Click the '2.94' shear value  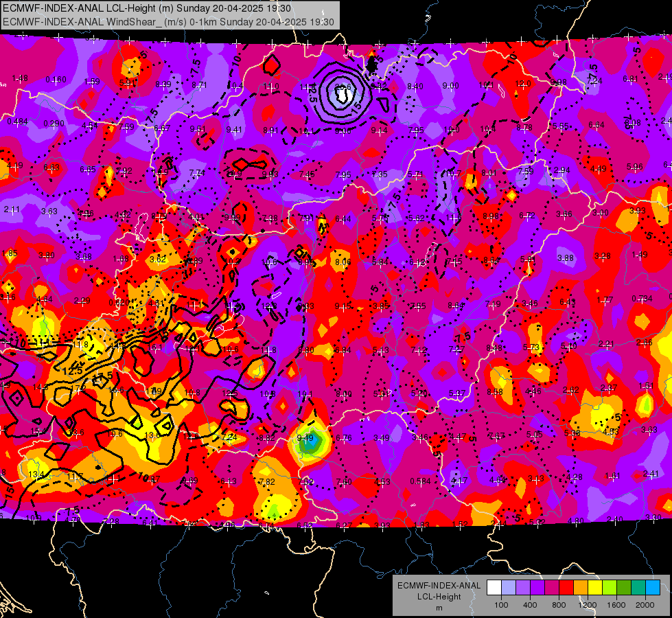click(561, 170)
